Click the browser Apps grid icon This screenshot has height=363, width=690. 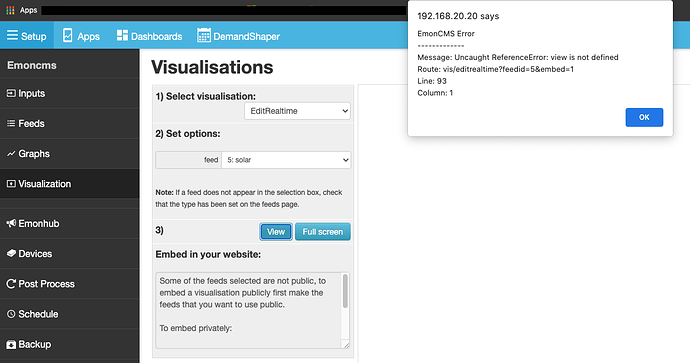10,10
